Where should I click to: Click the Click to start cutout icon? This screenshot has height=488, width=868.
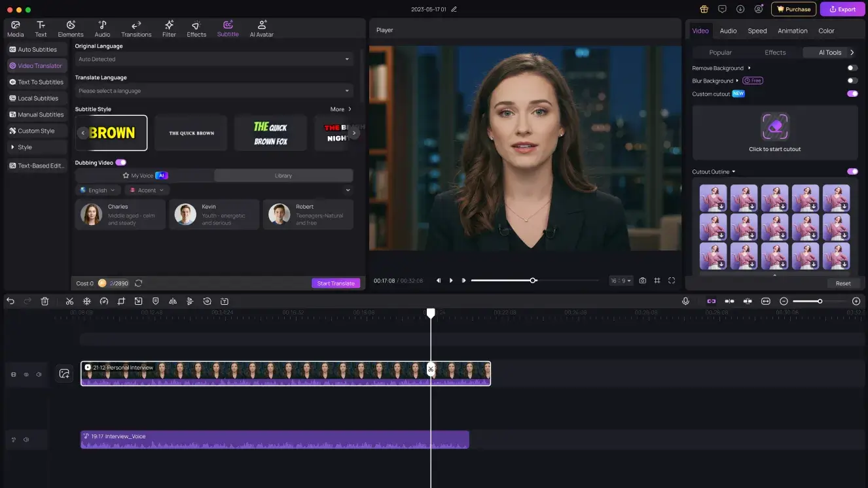coord(775,127)
